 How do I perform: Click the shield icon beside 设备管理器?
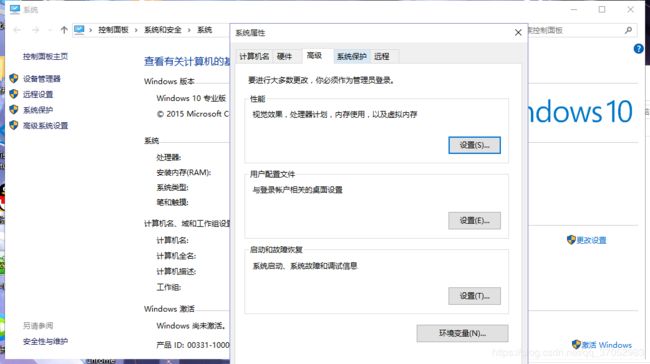point(14,78)
